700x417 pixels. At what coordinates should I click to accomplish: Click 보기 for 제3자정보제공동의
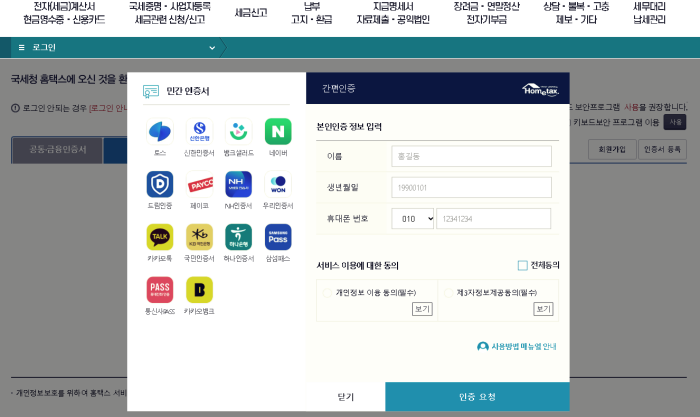pyautogui.click(x=543, y=309)
